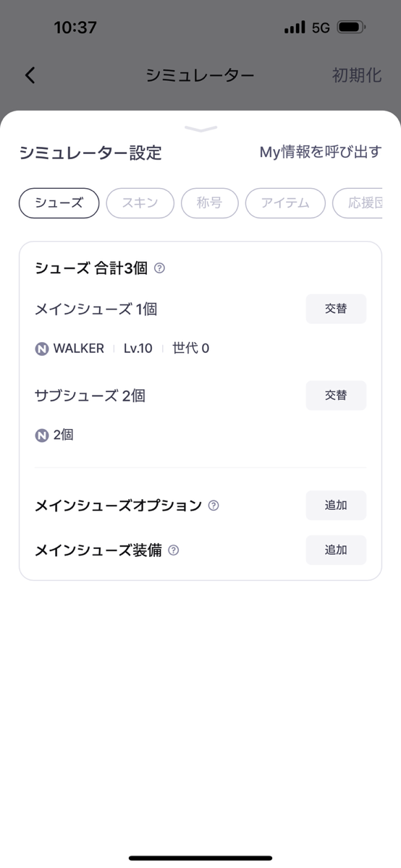The width and height of the screenshot is (401, 868).
Task: Open help icon beside シューズ 合計3個
Action: click(160, 268)
